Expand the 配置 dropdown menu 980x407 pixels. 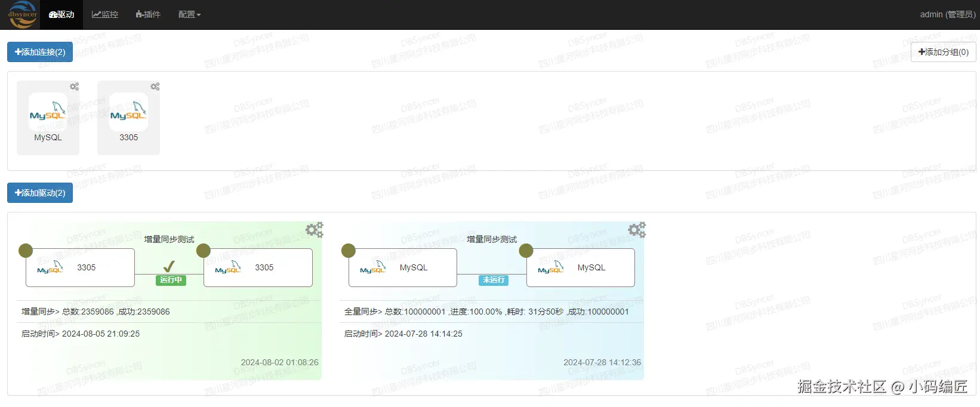click(189, 14)
